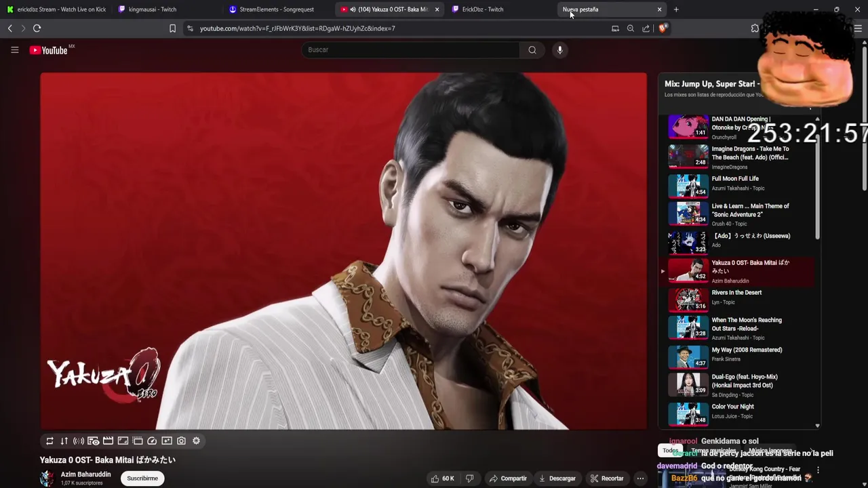This screenshot has height=488, width=868.
Task: Dislike the video with thumbs-down button
Action: [469, 479]
